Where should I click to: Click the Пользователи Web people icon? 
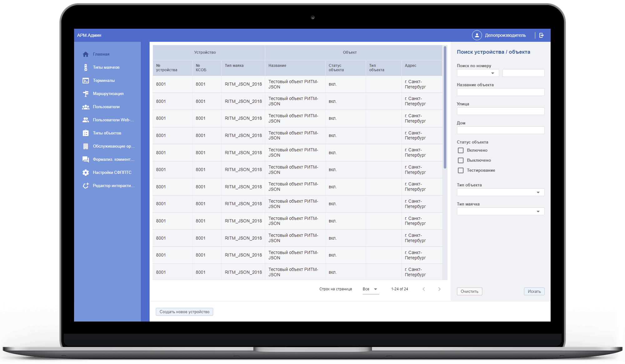(x=86, y=120)
